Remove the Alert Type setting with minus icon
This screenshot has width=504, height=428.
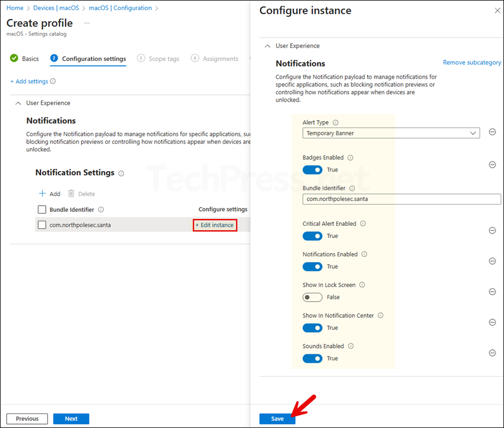492,132
